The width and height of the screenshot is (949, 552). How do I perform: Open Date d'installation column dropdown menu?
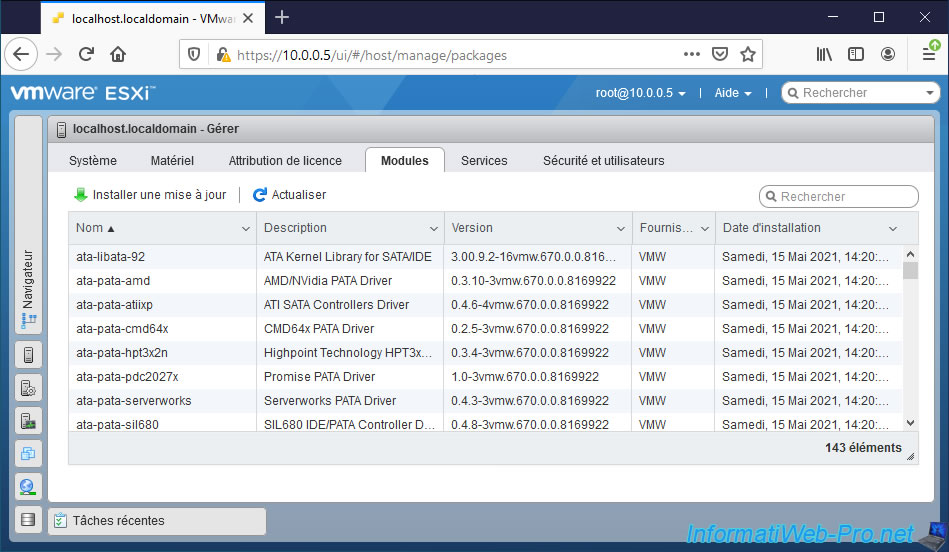(893, 229)
